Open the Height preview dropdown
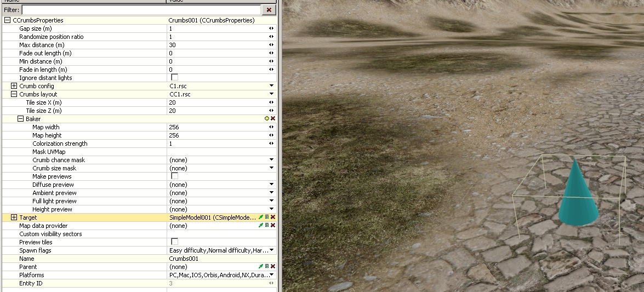This screenshot has height=292, width=644. 271,209
